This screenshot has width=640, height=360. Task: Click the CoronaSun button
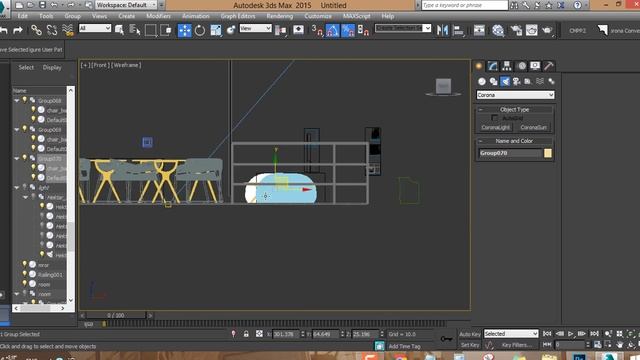pyautogui.click(x=533, y=127)
